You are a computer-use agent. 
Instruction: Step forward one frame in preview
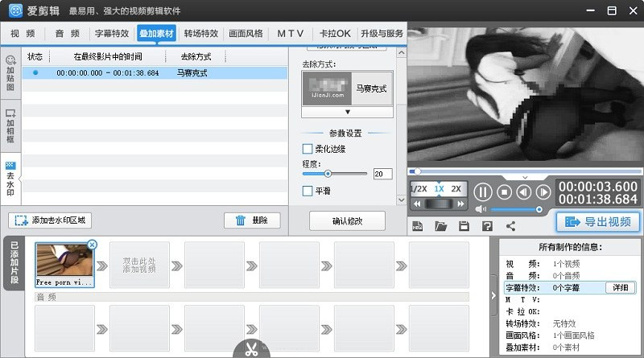(x=543, y=192)
